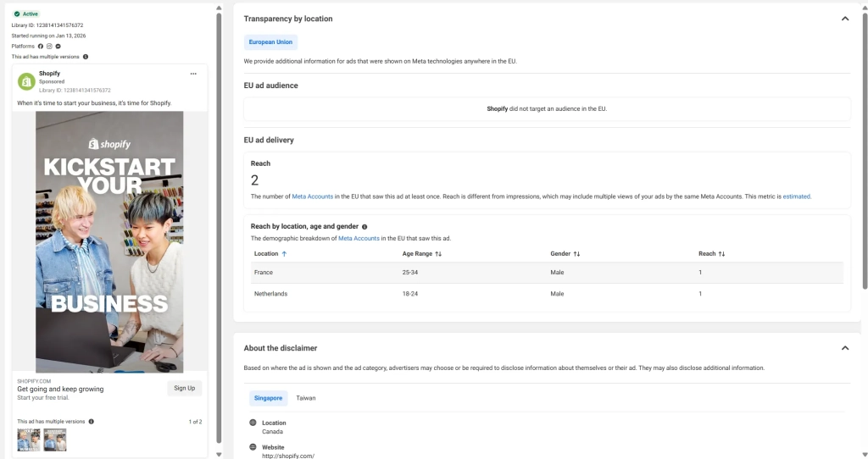
Task: Select the Singapore disclaimer tab
Action: [x=268, y=398]
